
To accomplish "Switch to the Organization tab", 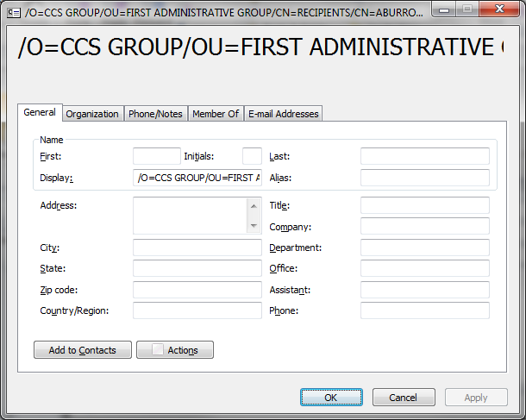I will (92, 114).
